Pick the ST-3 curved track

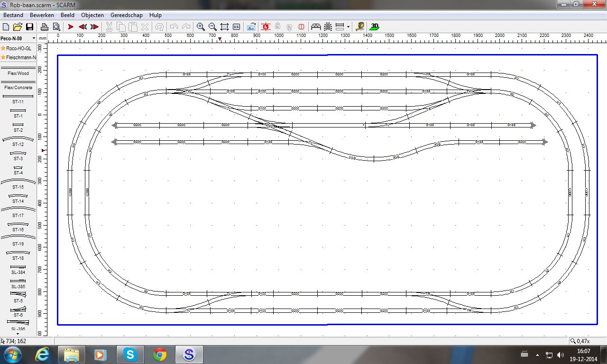(x=18, y=156)
